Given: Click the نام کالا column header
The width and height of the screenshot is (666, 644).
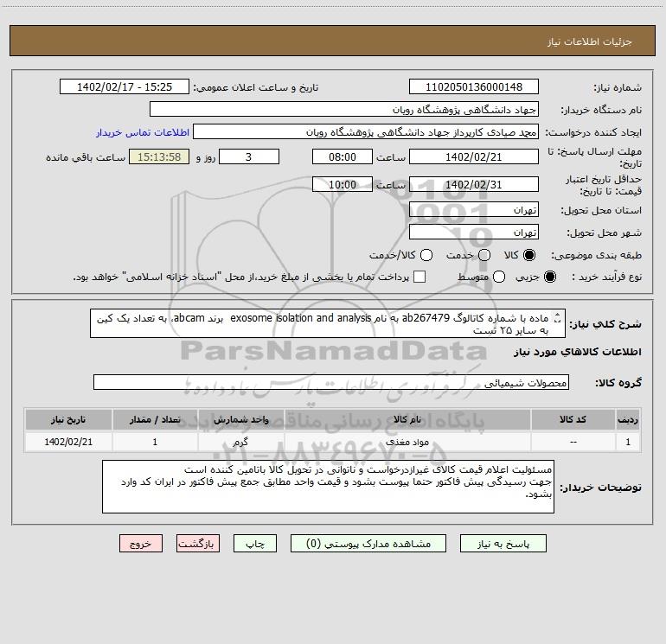Looking at the screenshot, I should (x=407, y=420).
